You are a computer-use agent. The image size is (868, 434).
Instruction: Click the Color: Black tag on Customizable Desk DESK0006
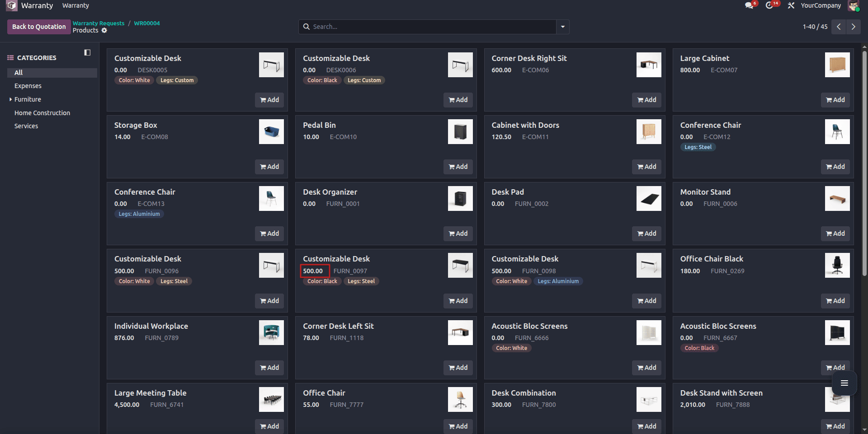pyautogui.click(x=321, y=80)
